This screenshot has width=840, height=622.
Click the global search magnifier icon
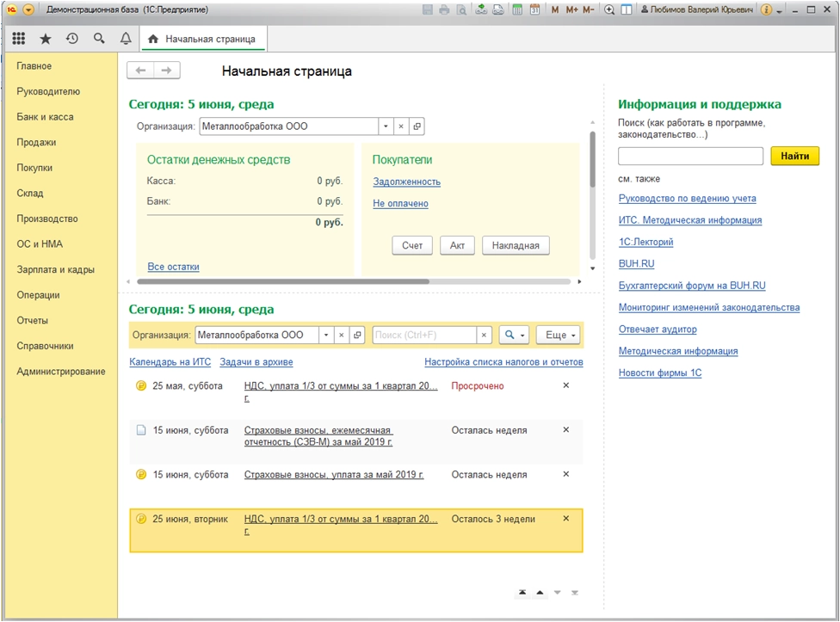[x=99, y=39]
